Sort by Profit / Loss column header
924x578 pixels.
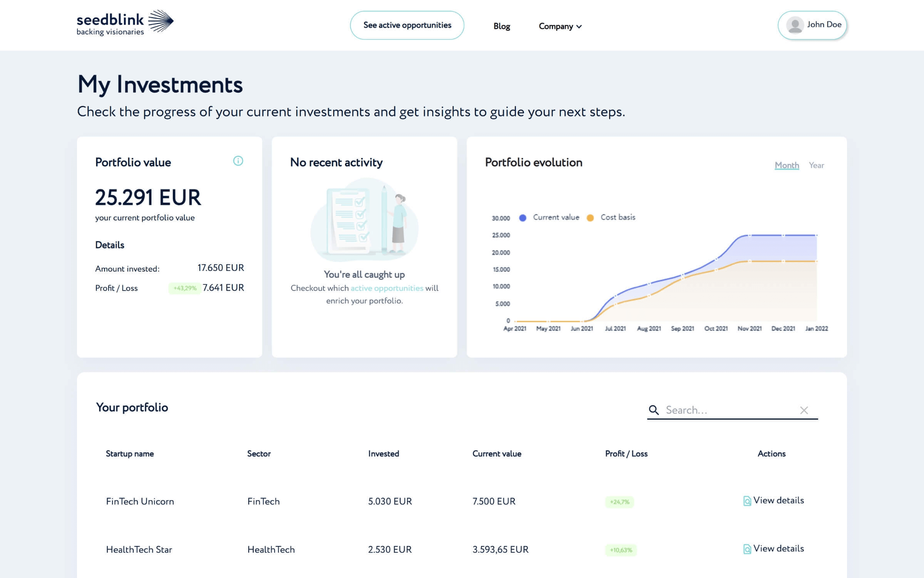pos(626,454)
